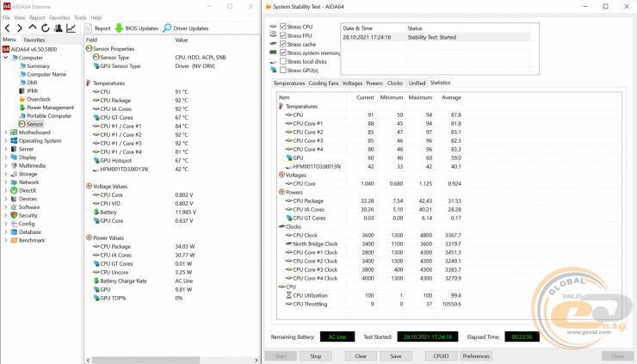Expand the Storage tree node
637x364 pixels.
pyautogui.click(x=6, y=174)
